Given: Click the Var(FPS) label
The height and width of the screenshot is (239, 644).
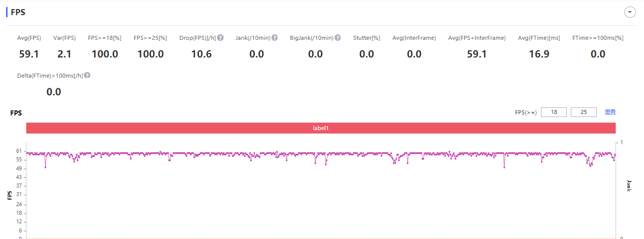Looking at the screenshot, I should tap(65, 38).
